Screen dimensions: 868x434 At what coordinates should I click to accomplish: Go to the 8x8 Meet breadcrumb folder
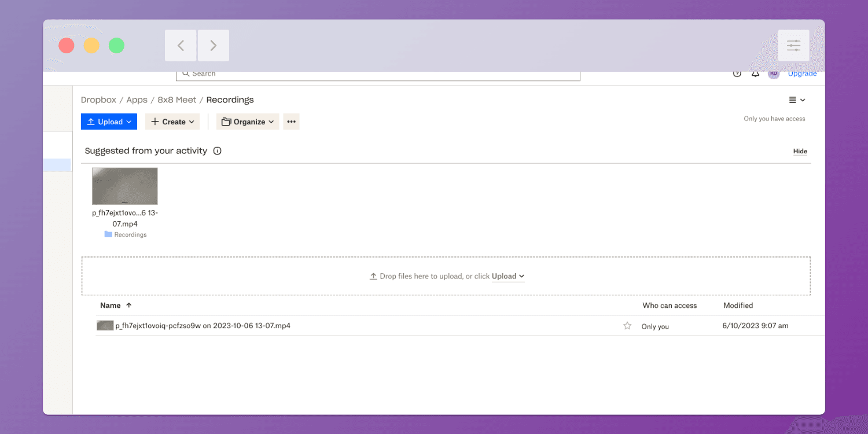click(x=177, y=100)
